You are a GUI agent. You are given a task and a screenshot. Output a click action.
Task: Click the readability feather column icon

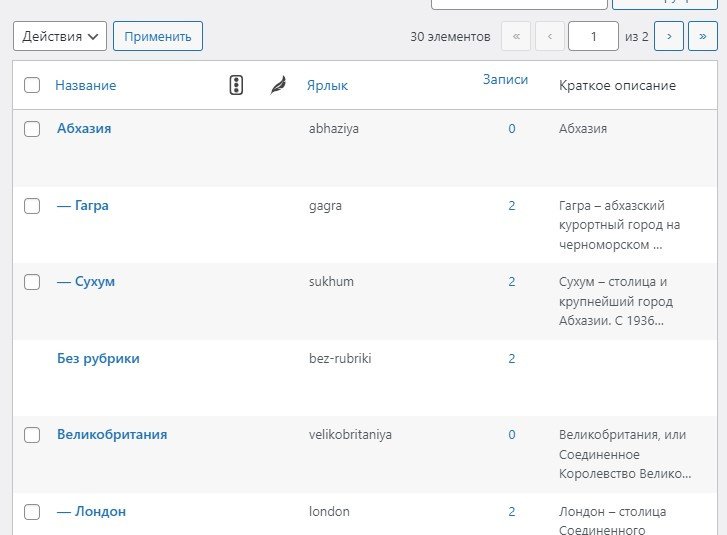(x=278, y=85)
